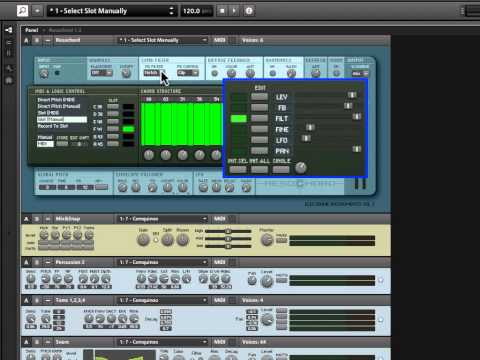
Task: Click the A button on Toms 1,2,3,4 header
Action: 26,300
